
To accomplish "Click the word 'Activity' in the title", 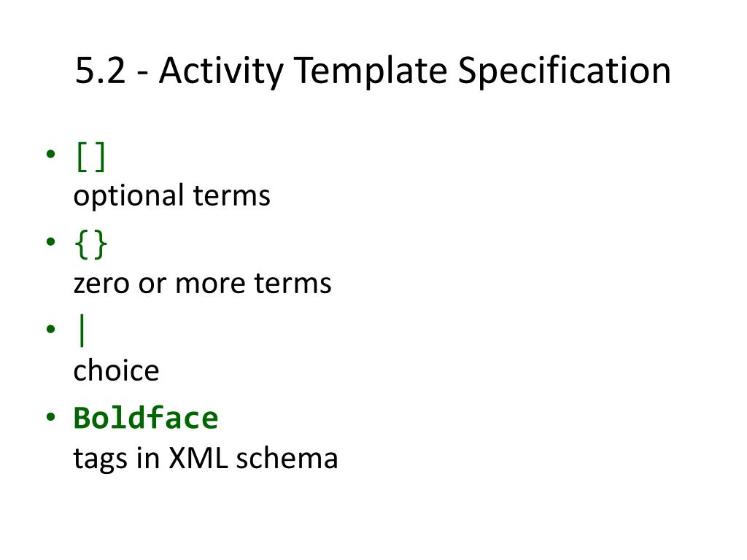I will click(222, 71).
